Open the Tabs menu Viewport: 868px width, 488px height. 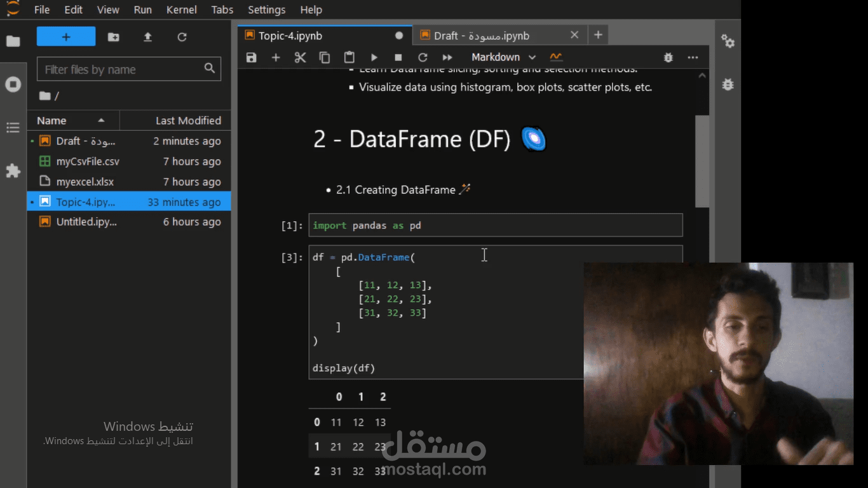[222, 10]
